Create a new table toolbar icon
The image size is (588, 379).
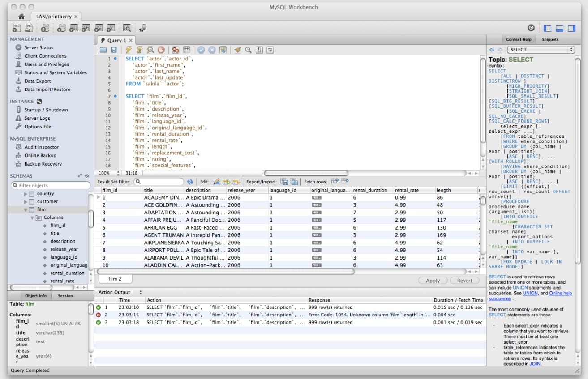[74, 28]
